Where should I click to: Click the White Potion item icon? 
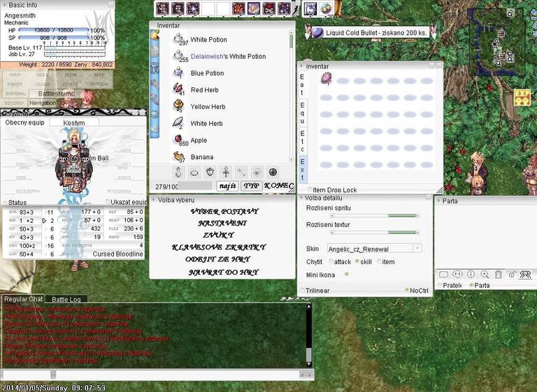179,39
